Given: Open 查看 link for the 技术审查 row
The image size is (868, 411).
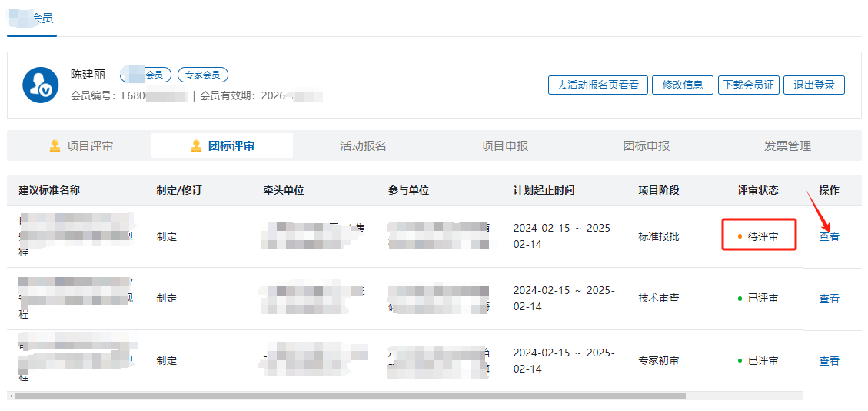Looking at the screenshot, I should pos(829,299).
